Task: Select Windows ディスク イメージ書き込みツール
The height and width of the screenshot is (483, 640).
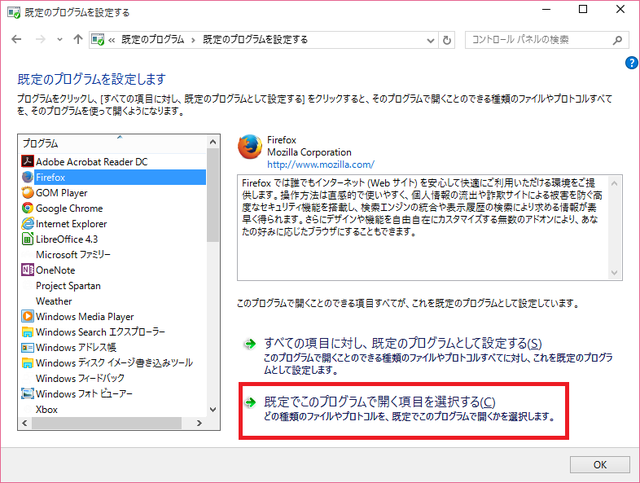Action: [x=114, y=363]
